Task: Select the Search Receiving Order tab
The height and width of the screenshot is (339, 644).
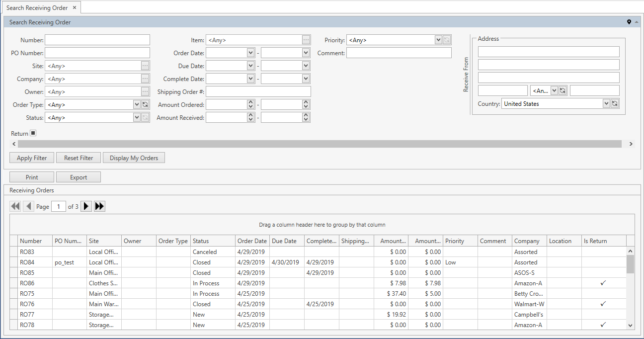Action: tap(37, 8)
